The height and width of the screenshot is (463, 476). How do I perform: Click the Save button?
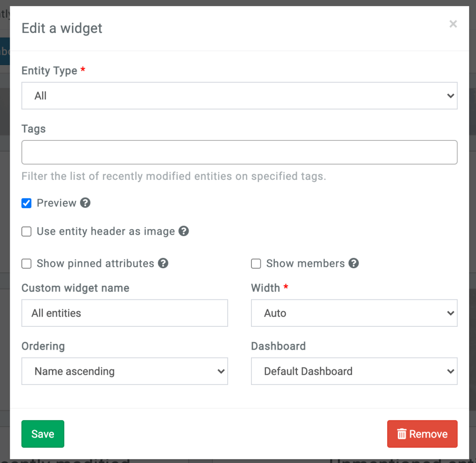(x=43, y=434)
